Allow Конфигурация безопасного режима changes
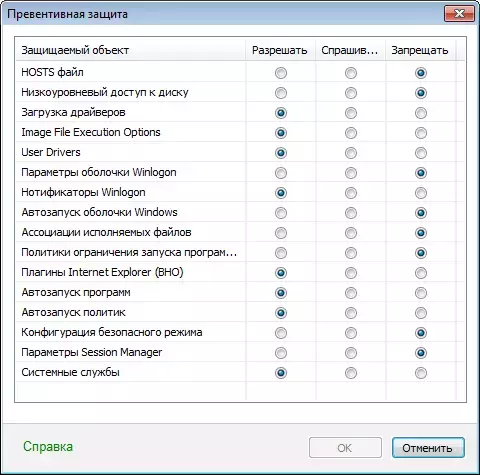 [281, 333]
